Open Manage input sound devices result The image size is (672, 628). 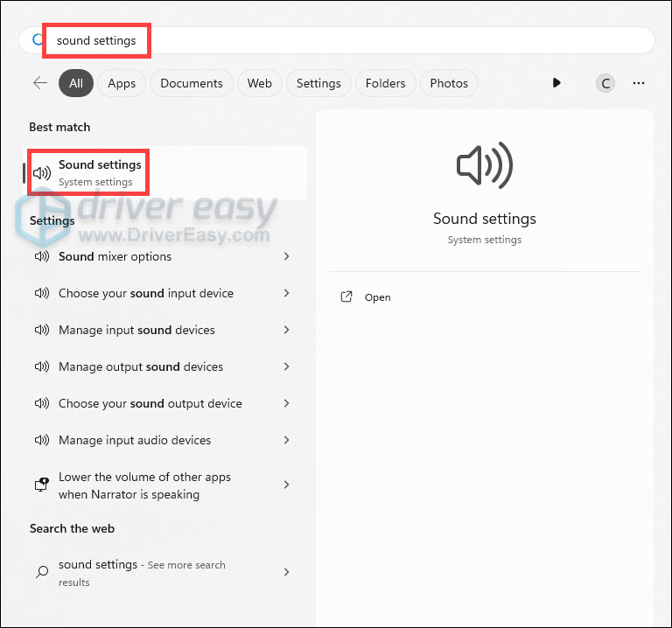coord(163,330)
